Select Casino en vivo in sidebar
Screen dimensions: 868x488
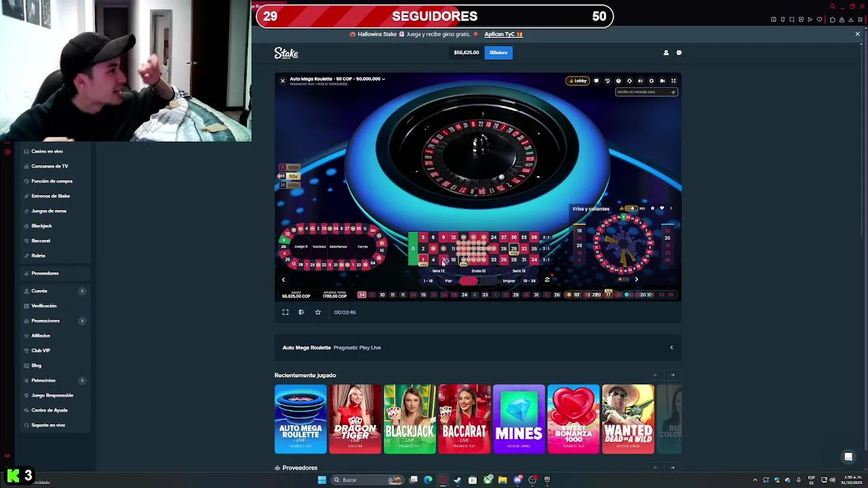click(47, 151)
